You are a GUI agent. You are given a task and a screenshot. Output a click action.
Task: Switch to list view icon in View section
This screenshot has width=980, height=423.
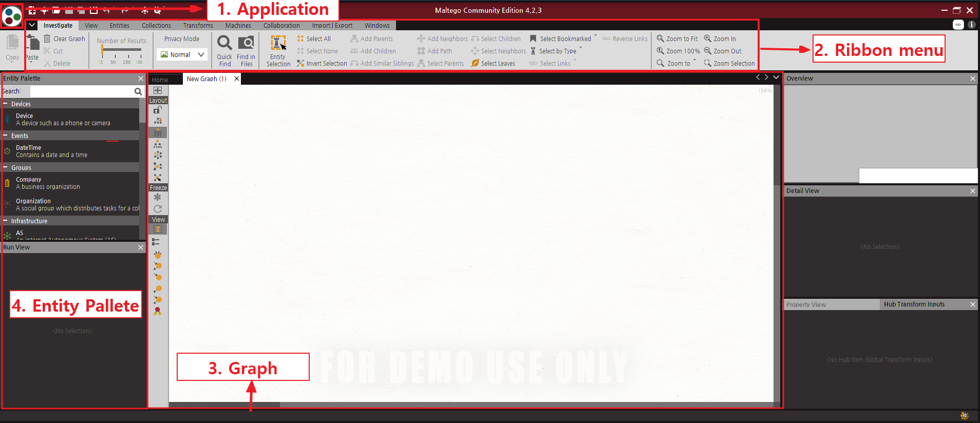pos(156,241)
